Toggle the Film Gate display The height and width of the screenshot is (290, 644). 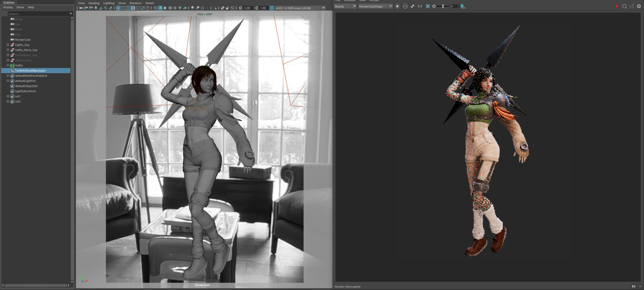(123, 8)
